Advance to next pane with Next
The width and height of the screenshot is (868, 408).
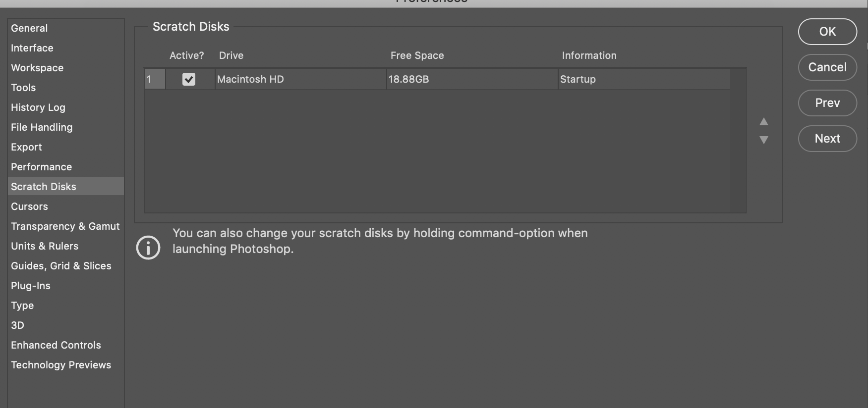[x=827, y=139]
